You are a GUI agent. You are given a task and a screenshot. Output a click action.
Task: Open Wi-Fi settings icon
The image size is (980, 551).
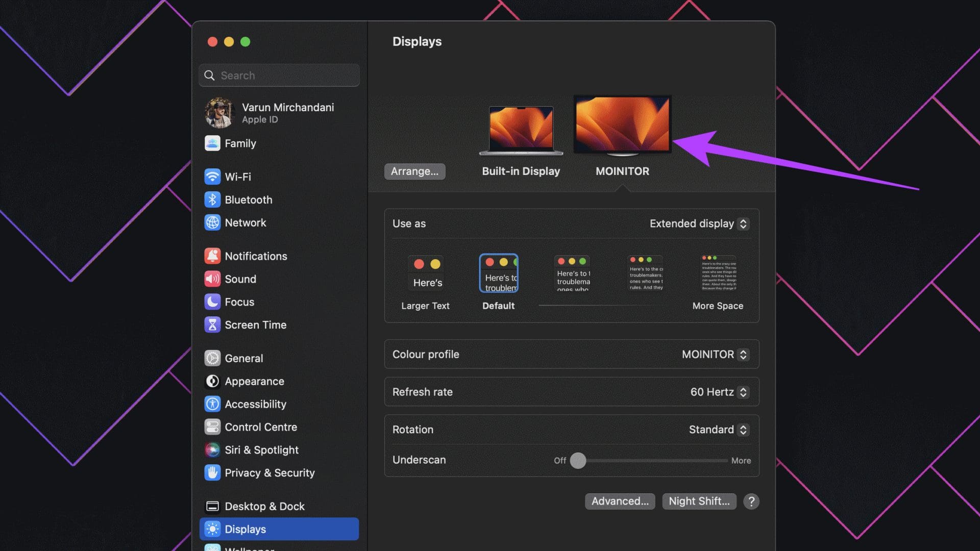[212, 177]
